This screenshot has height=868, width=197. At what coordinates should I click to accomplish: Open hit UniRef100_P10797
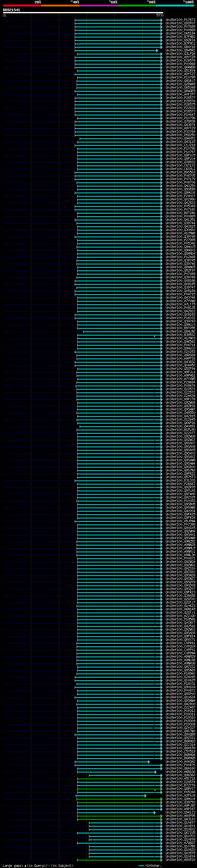coord(180,152)
